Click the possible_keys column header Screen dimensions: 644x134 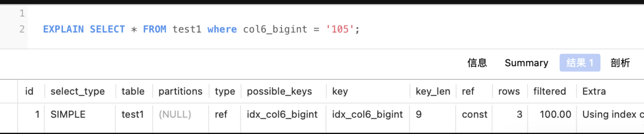(x=279, y=91)
